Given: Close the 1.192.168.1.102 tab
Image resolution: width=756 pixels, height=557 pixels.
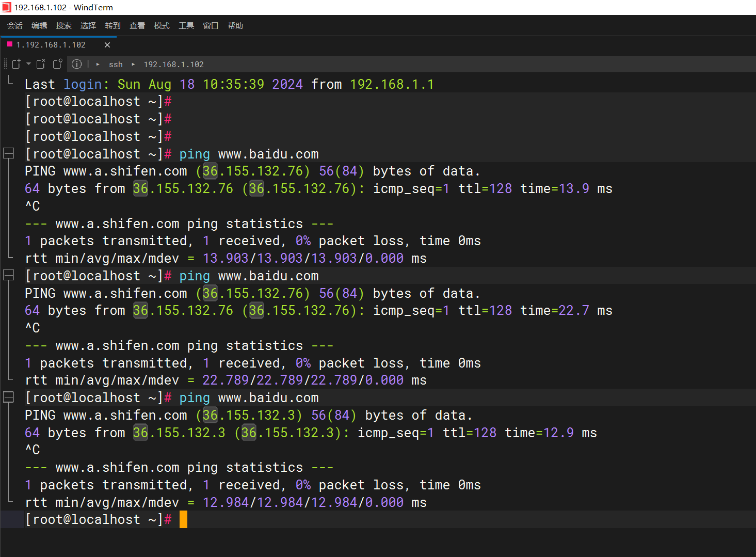Looking at the screenshot, I should (x=107, y=45).
